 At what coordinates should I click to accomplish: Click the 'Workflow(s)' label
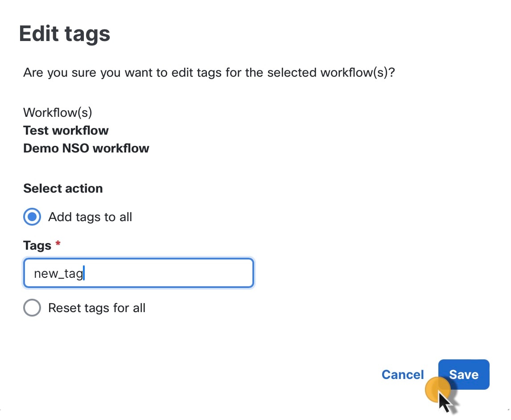point(58,112)
